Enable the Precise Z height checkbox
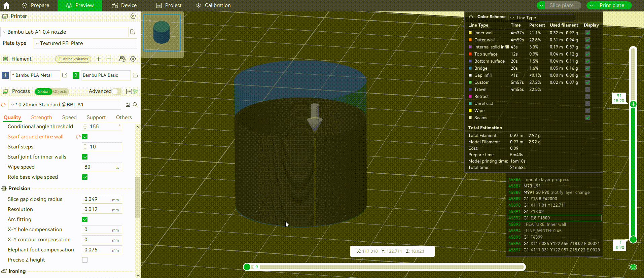The width and height of the screenshot is (644, 278). [85, 260]
